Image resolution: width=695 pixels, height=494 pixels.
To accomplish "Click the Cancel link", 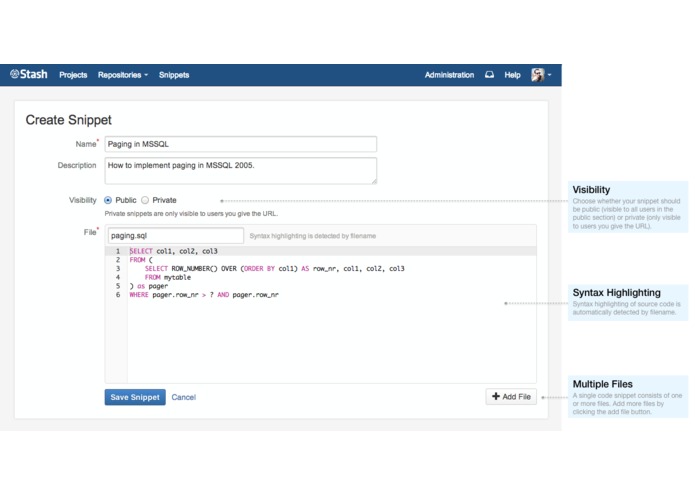I will pyautogui.click(x=184, y=397).
